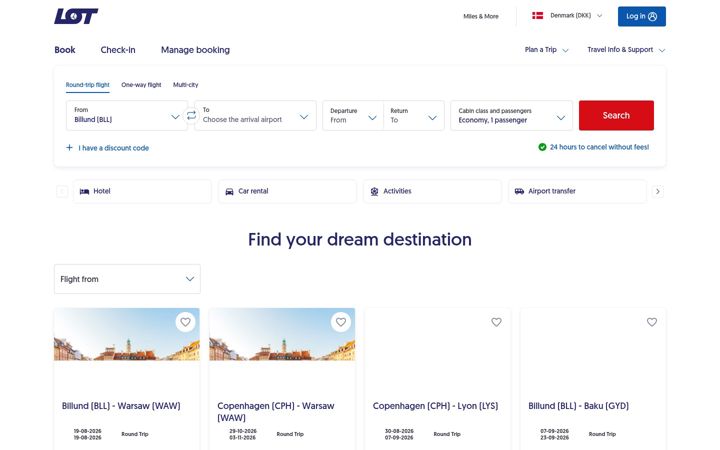Screen dimensions: 720x450
Task: Open Airport transfer service
Action: (578, 191)
